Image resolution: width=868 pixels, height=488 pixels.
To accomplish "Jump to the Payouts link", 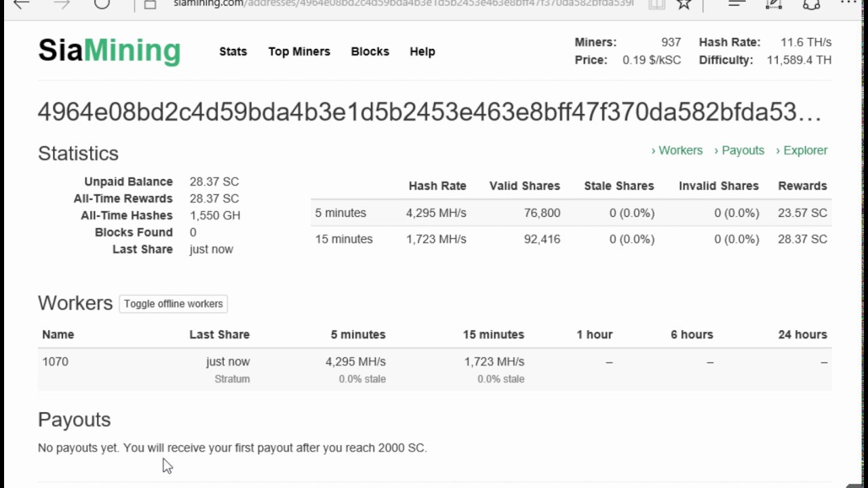I will 739,150.
